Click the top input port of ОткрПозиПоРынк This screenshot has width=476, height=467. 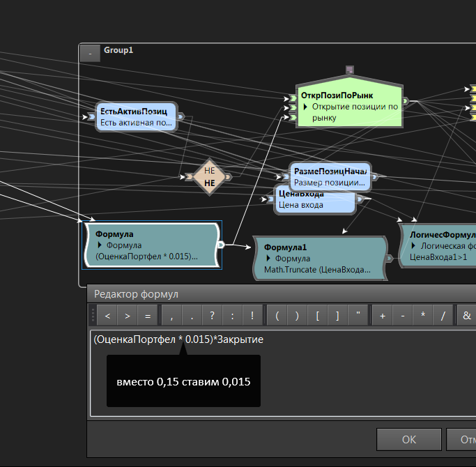[x=293, y=98]
